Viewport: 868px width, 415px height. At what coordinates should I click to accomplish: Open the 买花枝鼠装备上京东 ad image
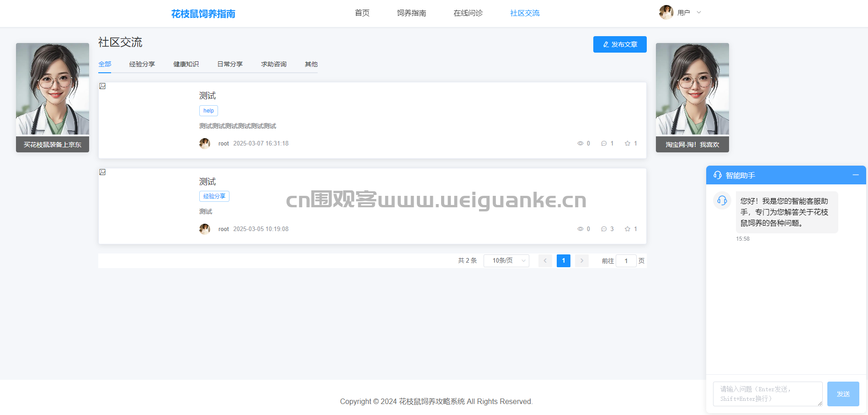[x=53, y=97]
